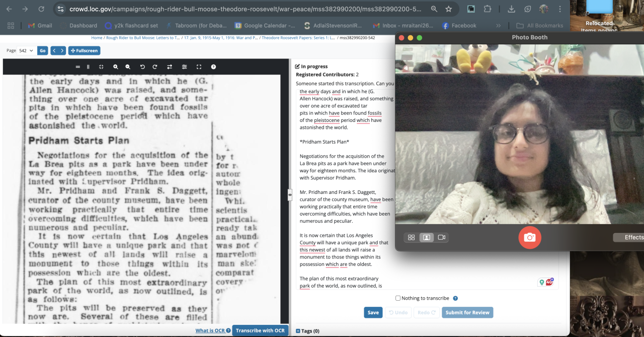Viewport: 644px width, 337px height.
Task: Click Go to load the page
Action: point(43,50)
